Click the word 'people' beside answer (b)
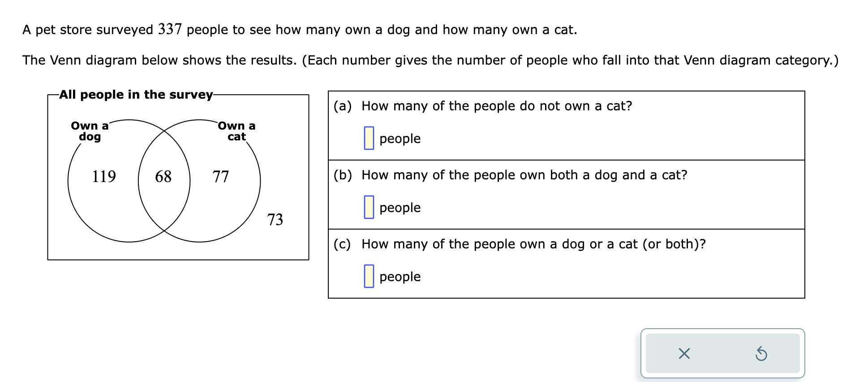Viewport: 868px width, 382px height. (399, 208)
